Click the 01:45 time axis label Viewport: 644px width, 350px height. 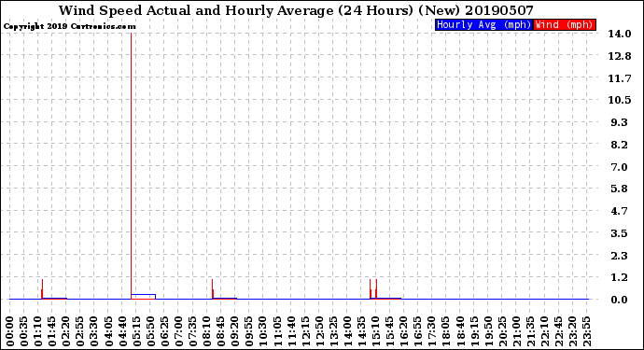(x=51, y=331)
